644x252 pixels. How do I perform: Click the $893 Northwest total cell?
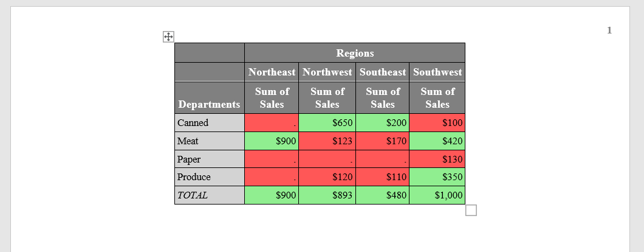coord(327,195)
